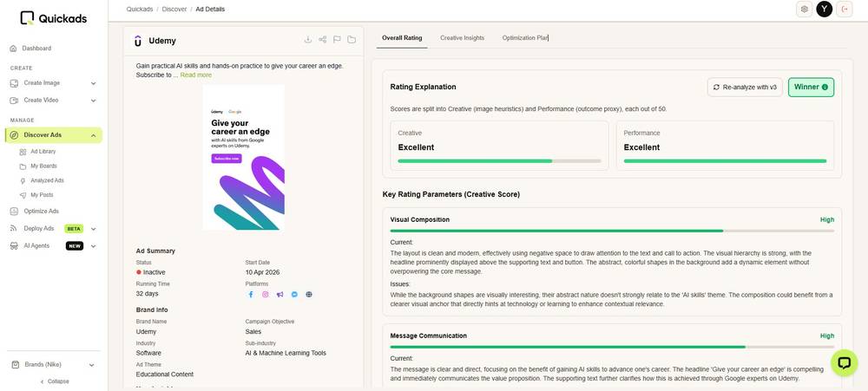Go to Quickads breadcrumb link

click(140, 10)
